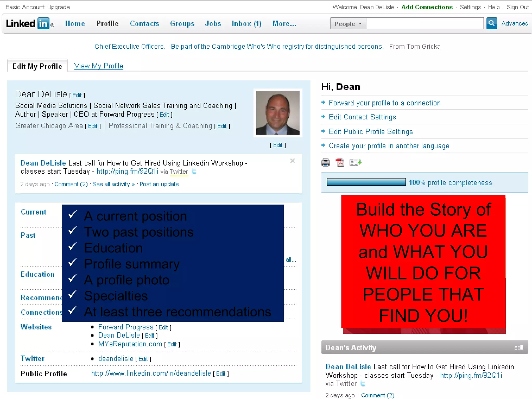Edit the professional headline
The width and height of the screenshot is (532, 399).
(164, 115)
